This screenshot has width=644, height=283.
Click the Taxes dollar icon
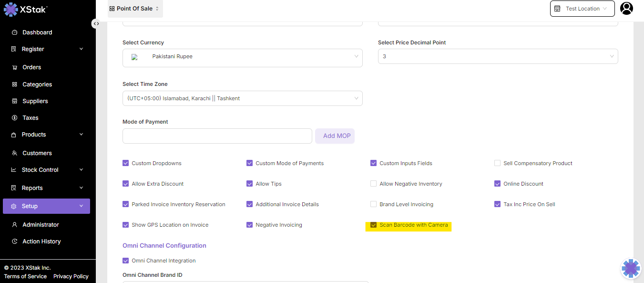pyautogui.click(x=14, y=118)
